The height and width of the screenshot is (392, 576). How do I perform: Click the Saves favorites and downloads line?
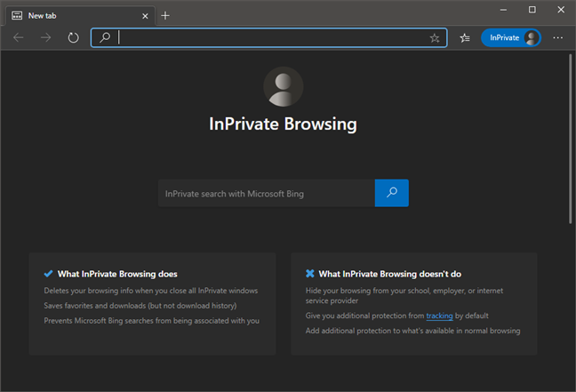[140, 306]
